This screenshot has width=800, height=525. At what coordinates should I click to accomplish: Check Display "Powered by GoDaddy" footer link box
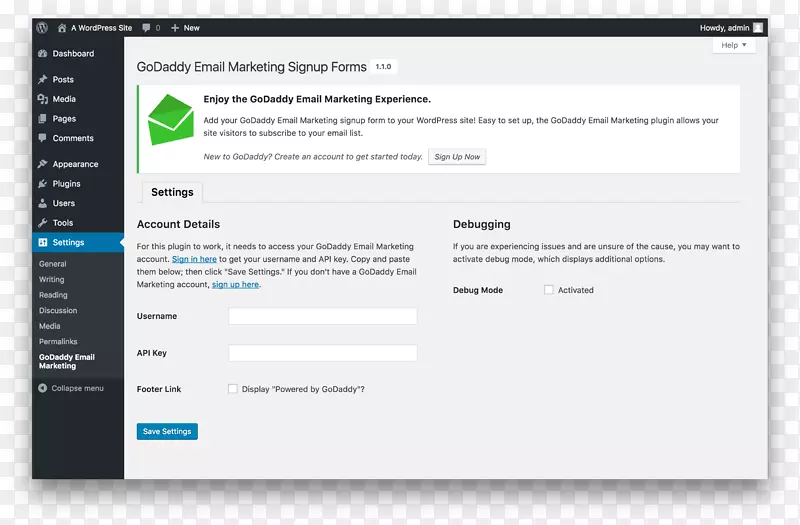[233, 389]
